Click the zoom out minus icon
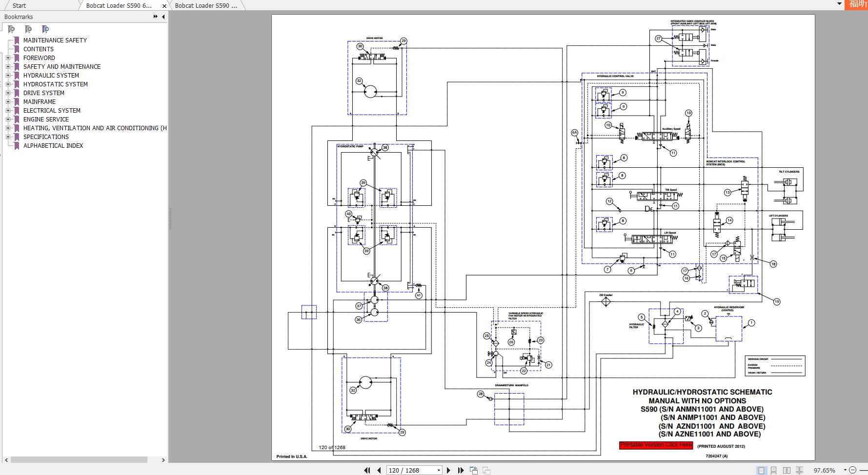This screenshot has height=475, width=868. (x=852, y=470)
